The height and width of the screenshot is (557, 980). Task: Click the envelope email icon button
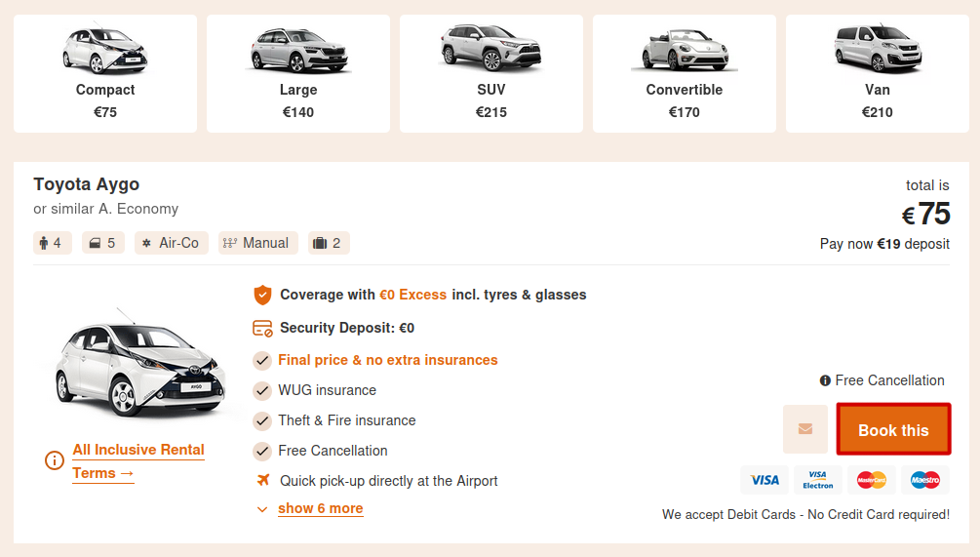tap(805, 429)
